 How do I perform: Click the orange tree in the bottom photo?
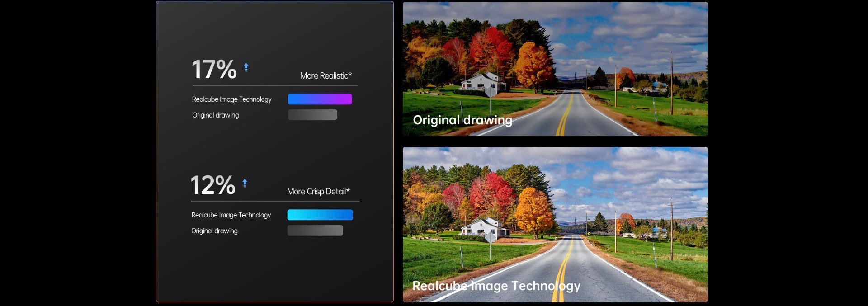click(x=533, y=210)
